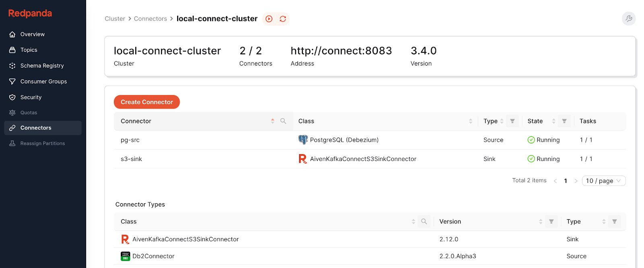Click the Connector column search icon

tap(283, 121)
